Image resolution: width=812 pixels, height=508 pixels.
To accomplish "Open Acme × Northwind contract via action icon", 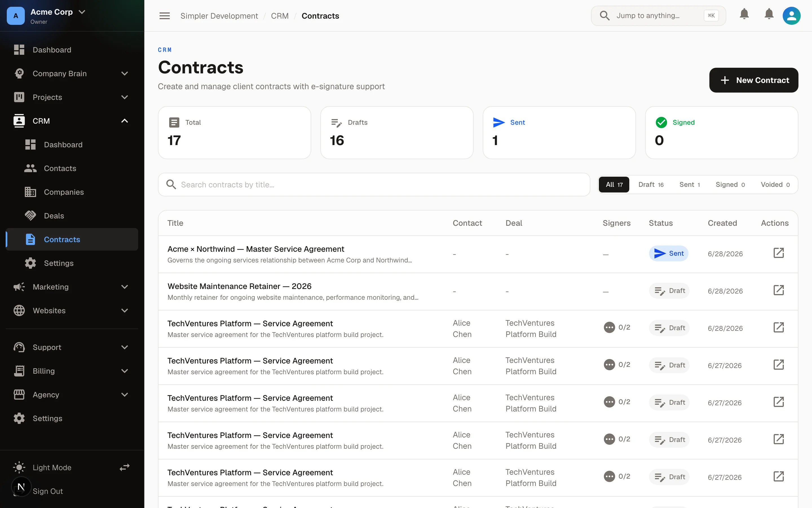I will [x=778, y=253].
